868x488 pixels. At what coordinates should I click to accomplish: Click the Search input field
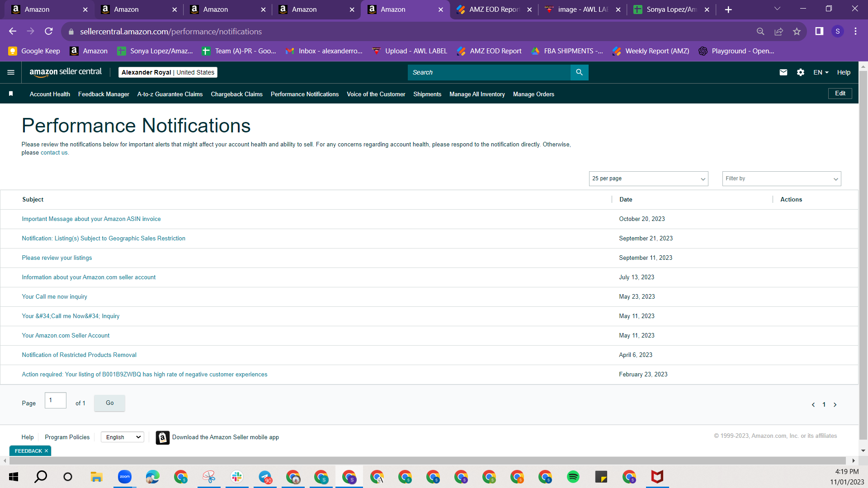coord(489,72)
